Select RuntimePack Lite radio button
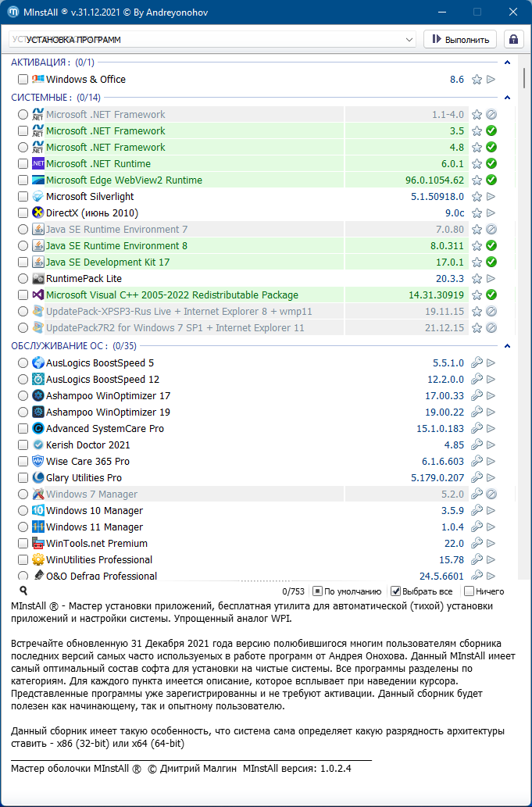The image size is (532, 807). (23, 278)
